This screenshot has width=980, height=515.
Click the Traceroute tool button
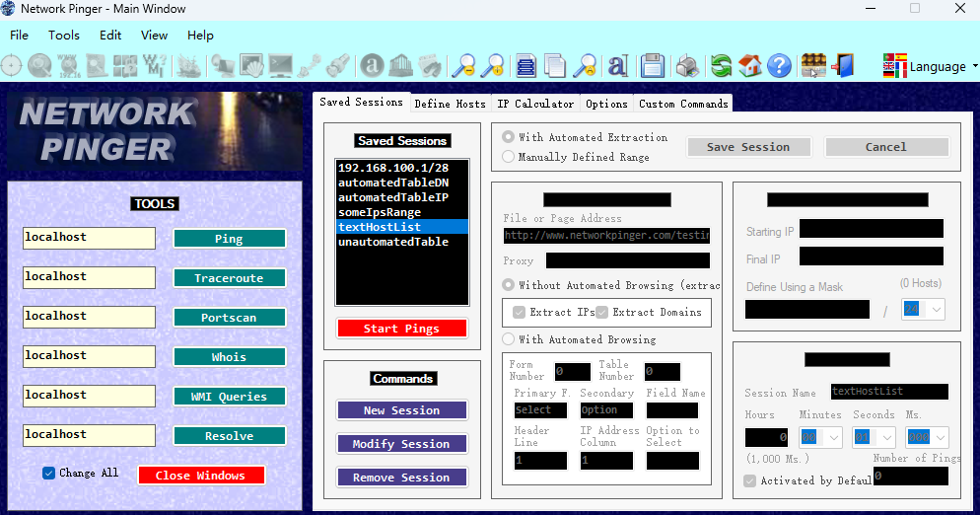pyautogui.click(x=230, y=278)
